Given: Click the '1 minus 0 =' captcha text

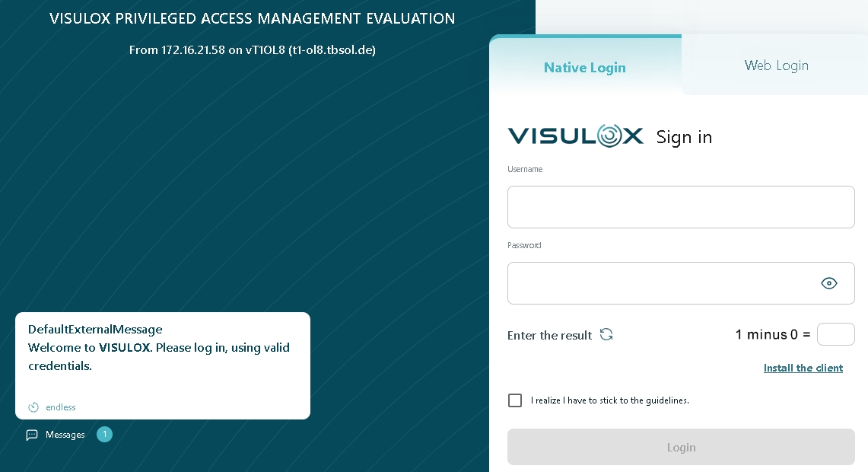Looking at the screenshot, I should pyautogui.click(x=772, y=334).
